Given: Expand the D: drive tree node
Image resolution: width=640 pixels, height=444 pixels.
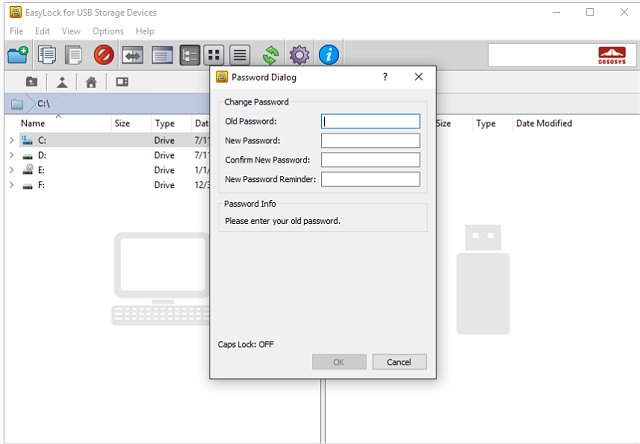Looking at the screenshot, I should [x=12, y=155].
